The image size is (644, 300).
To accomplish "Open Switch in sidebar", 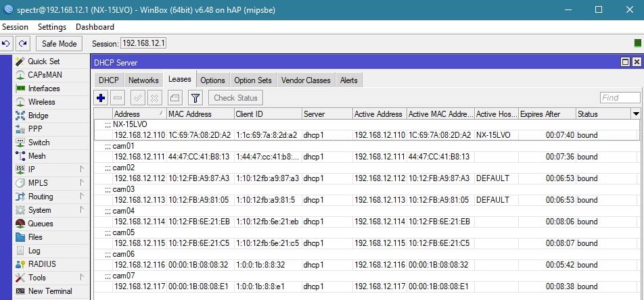I will [39, 143].
